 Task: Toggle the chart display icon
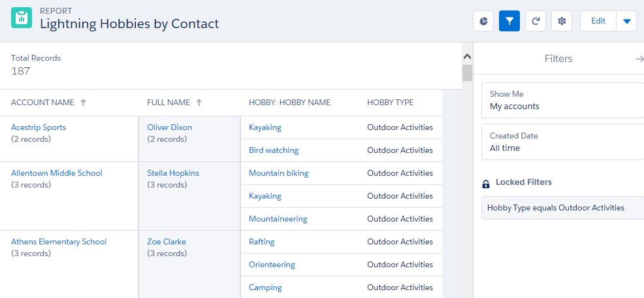483,21
